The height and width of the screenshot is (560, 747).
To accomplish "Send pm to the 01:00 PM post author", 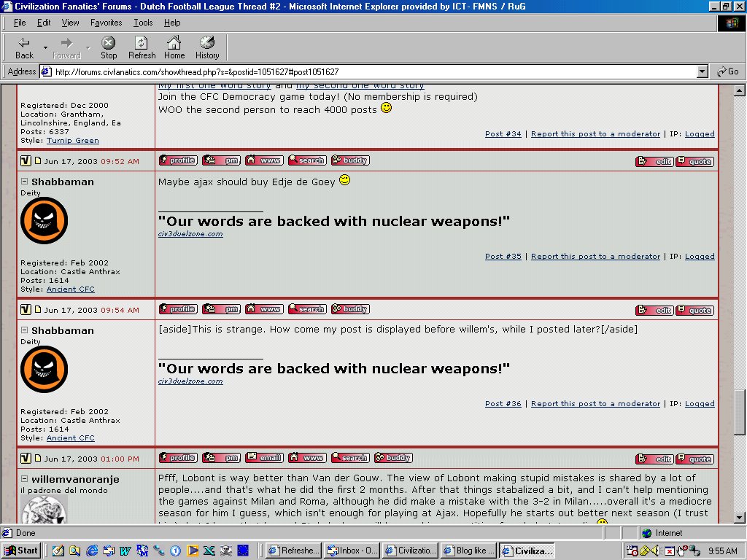I will [x=221, y=458].
